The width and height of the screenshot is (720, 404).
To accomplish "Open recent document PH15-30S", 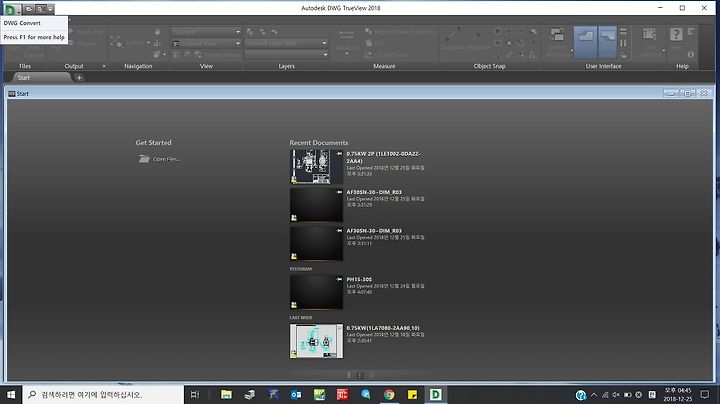I will click(x=359, y=279).
